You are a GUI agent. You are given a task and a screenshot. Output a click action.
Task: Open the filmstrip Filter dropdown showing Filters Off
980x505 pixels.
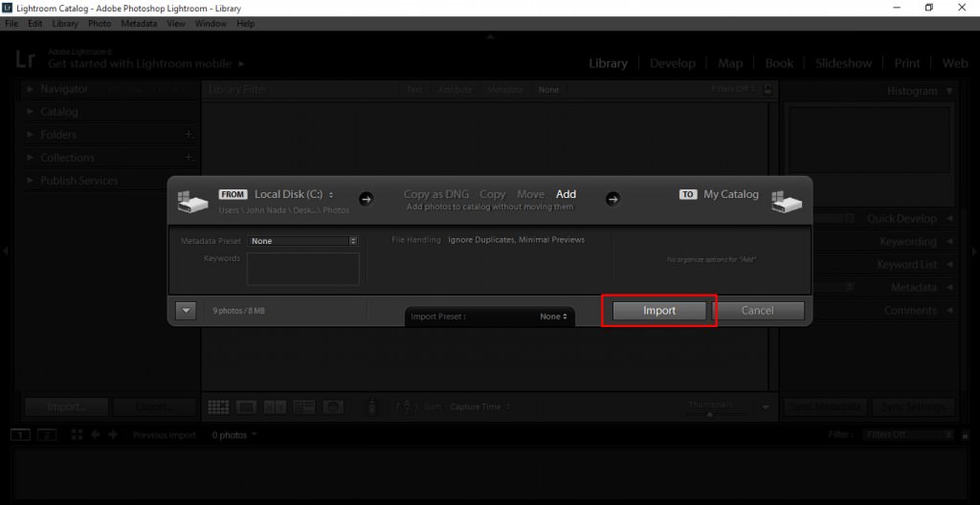click(908, 435)
